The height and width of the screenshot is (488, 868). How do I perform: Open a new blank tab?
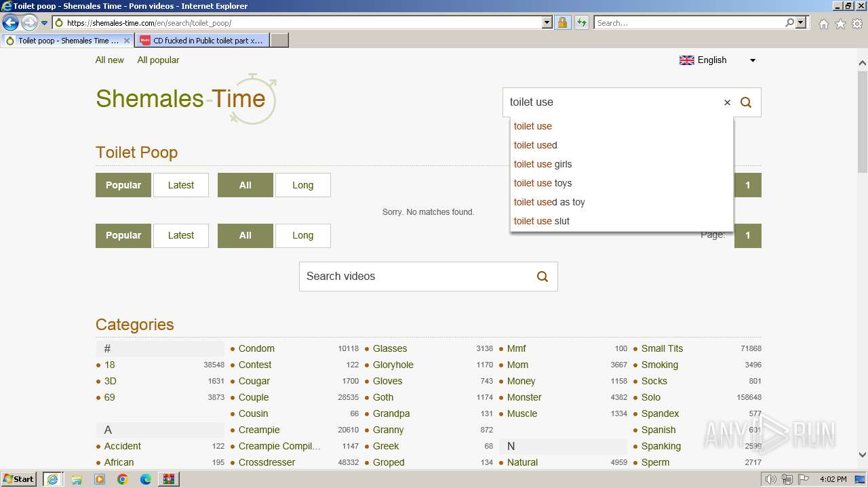point(279,41)
